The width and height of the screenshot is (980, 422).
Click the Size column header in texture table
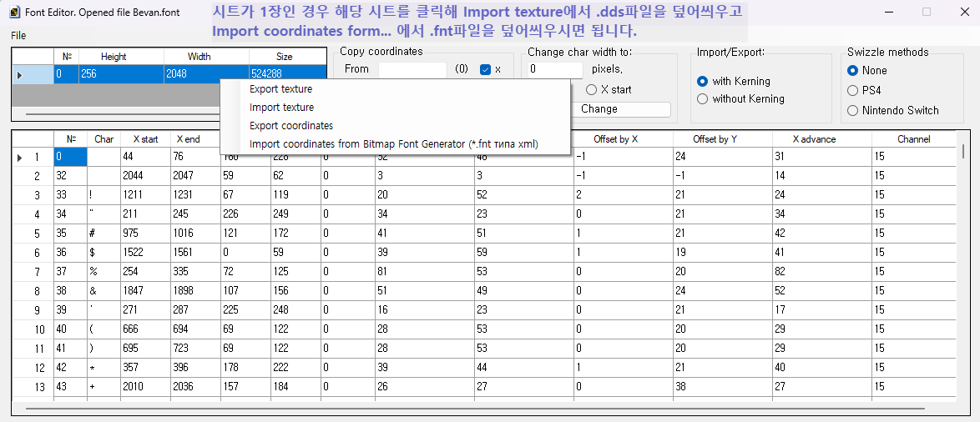click(x=287, y=56)
